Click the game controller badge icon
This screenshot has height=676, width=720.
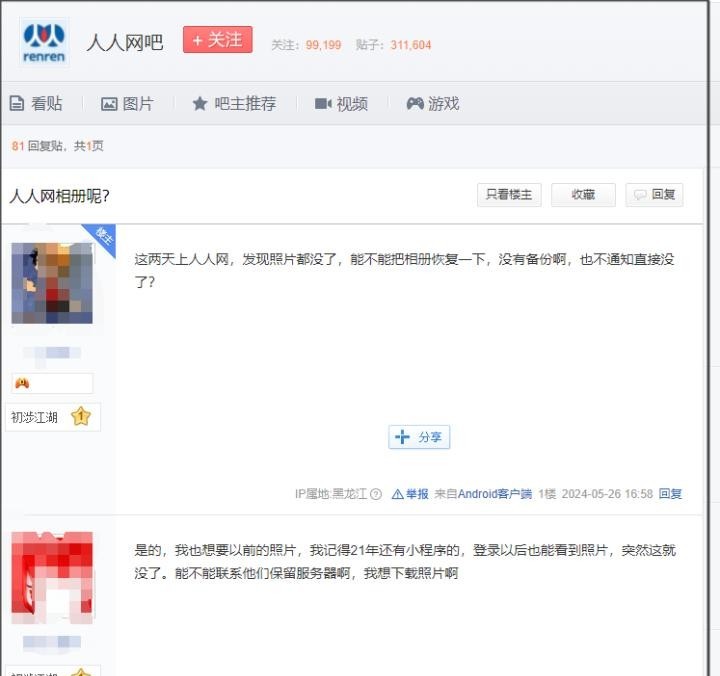22,383
